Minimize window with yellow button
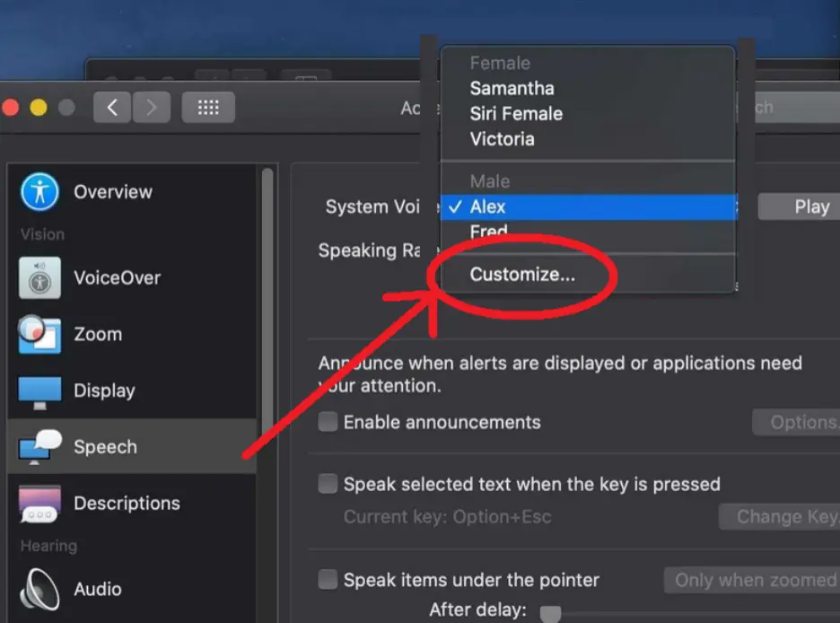Screen dimensions: 840x623 [x=38, y=108]
